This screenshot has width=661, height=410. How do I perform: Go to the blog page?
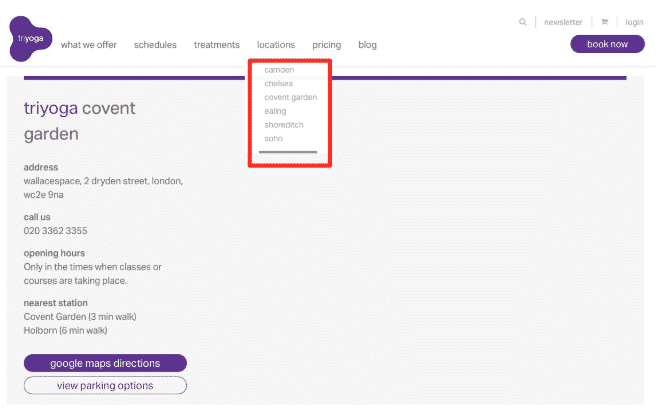click(367, 45)
